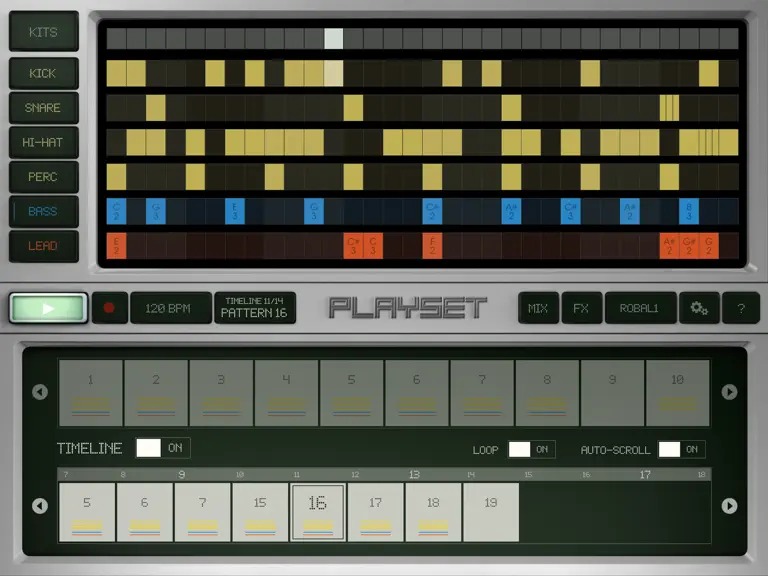This screenshot has height=576, width=768.
Task: Page the pattern bank right with the arrow
Action: [729, 392]
